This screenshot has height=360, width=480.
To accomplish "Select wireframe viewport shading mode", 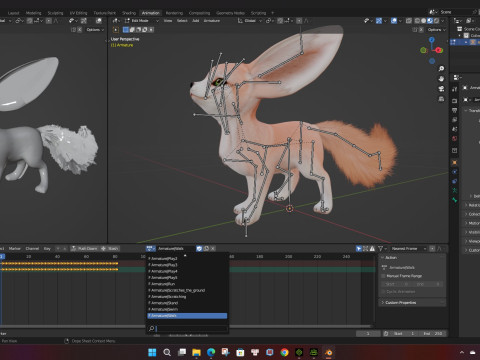I will (417, 21).
